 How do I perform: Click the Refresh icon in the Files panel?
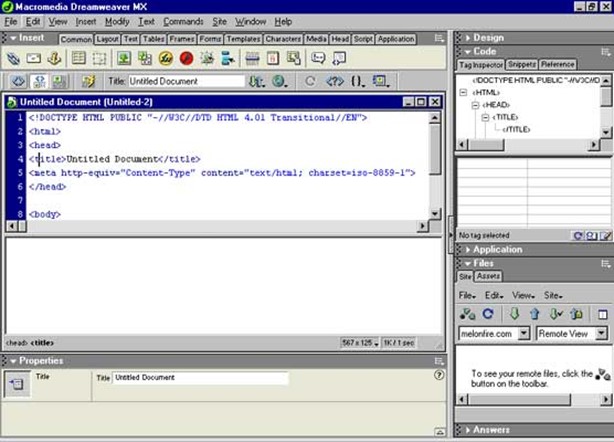tap(487, 314)
